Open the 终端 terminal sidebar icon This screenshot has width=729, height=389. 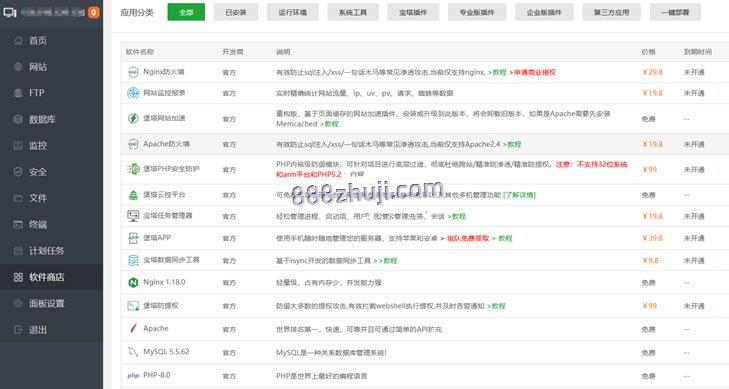pyautogui.click(x=18, y=224)
